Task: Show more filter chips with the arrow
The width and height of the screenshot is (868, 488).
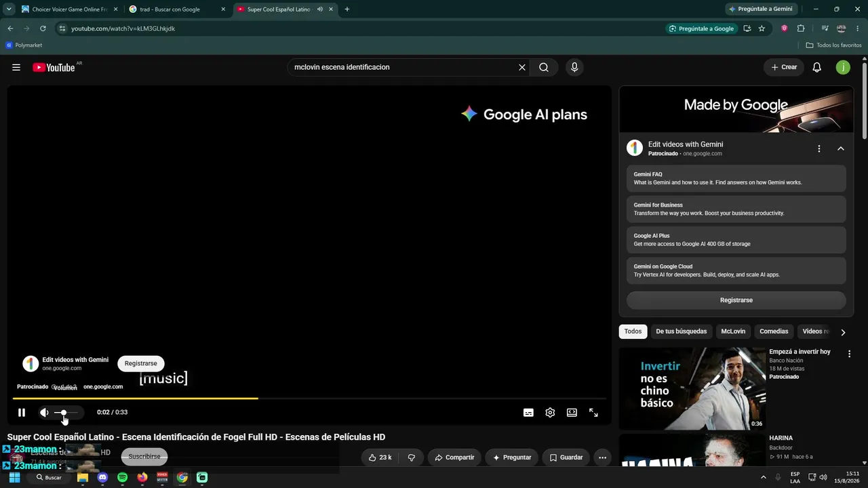Action: click(x=843, y=332)
